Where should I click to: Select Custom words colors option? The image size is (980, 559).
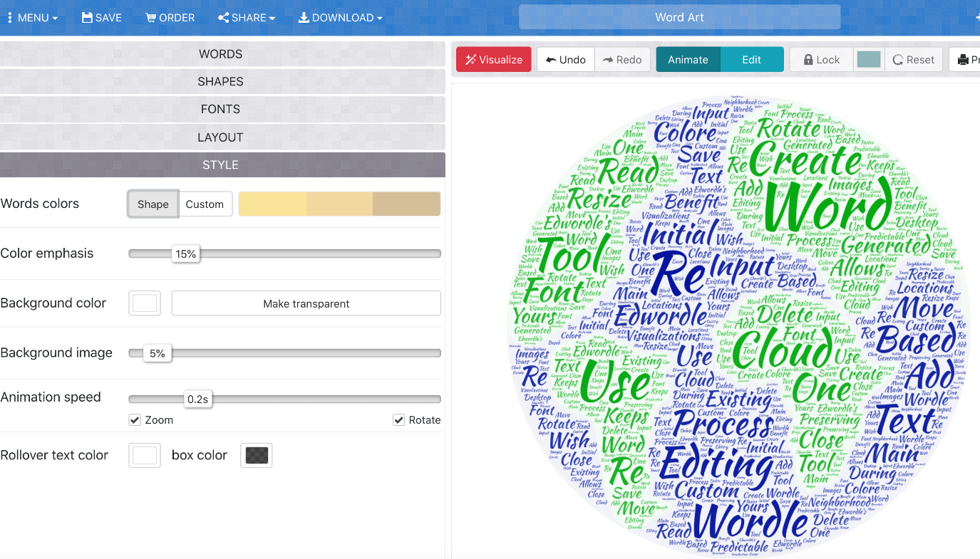tap(205, 204)
